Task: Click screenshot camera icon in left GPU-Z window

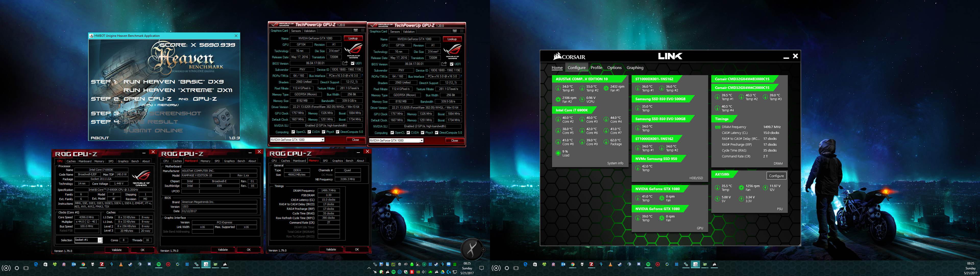Action: (356, 30)
